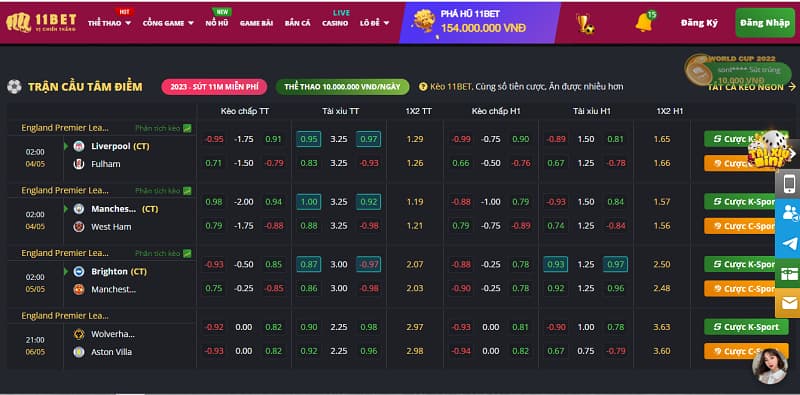Screen dimensions: 800x395
Task: Expand the Lô Đề dropdown menu
Action: [374, 23]
